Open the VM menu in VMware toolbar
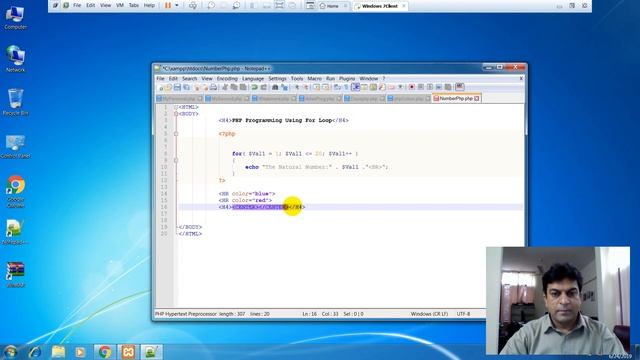Screen dimensions: 640x360 (x=120, y=5)
